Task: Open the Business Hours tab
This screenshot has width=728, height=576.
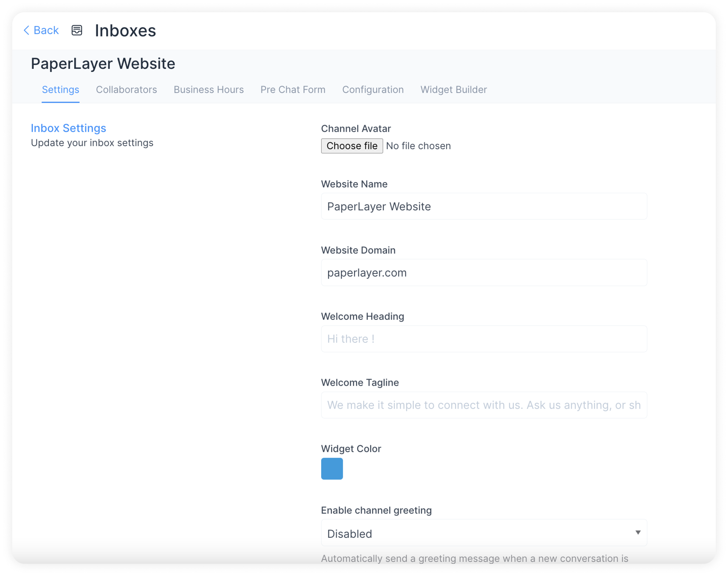Action: [x=209, y=90]
